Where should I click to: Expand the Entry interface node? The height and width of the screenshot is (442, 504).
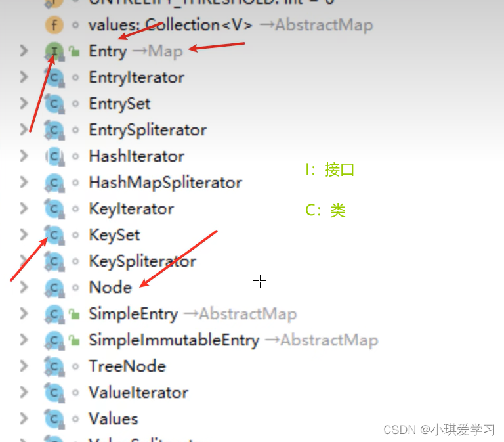(24, 51)
